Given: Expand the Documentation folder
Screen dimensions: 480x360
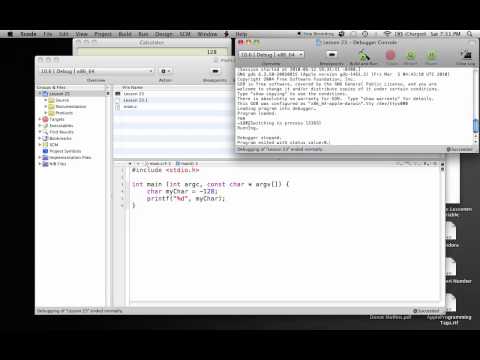Looking at the screenshot, I should 46,106.
